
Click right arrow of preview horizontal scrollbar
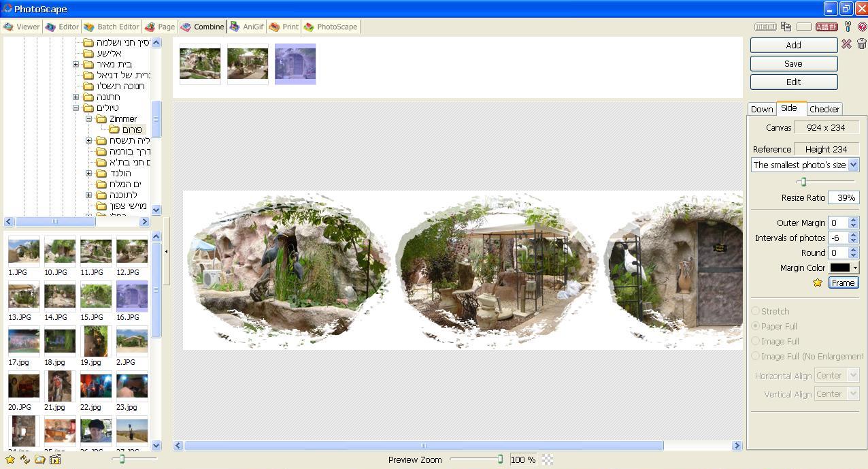pos(737,445)
